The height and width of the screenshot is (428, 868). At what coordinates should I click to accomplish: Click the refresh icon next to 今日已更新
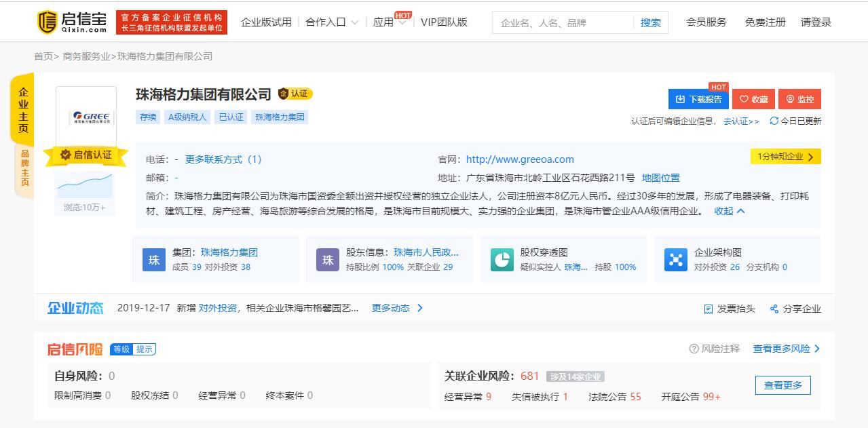[x=774, y=121]
